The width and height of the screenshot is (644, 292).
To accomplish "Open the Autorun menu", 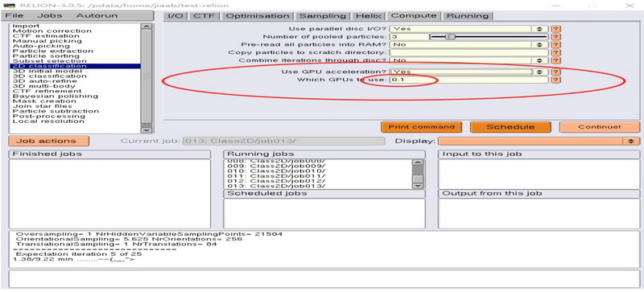I will click(x=97, y=15).
